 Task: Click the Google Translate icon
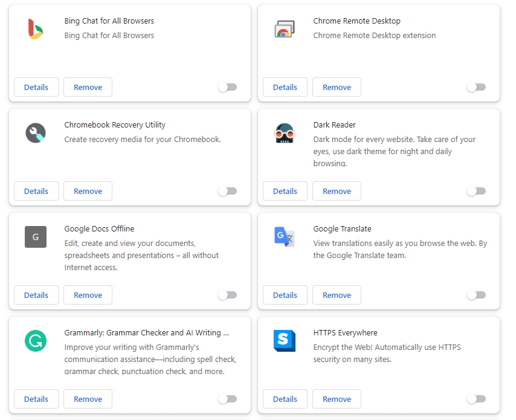point(284,237)
